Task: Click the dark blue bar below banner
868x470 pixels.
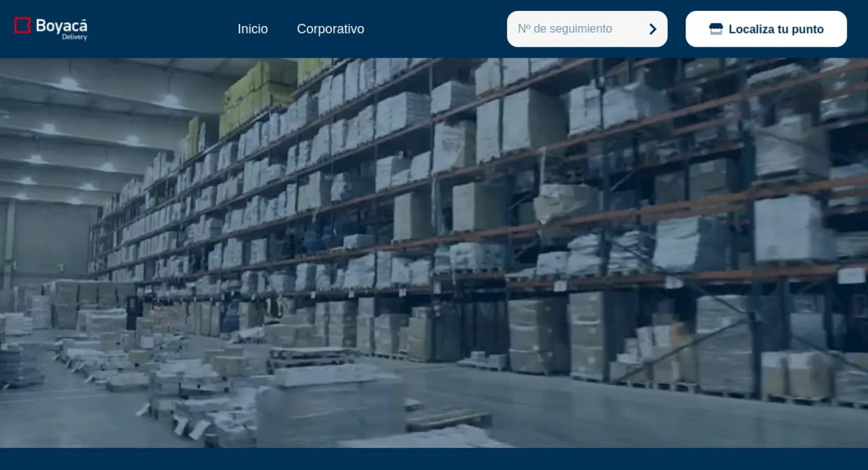Action: (x=434, y=459)
